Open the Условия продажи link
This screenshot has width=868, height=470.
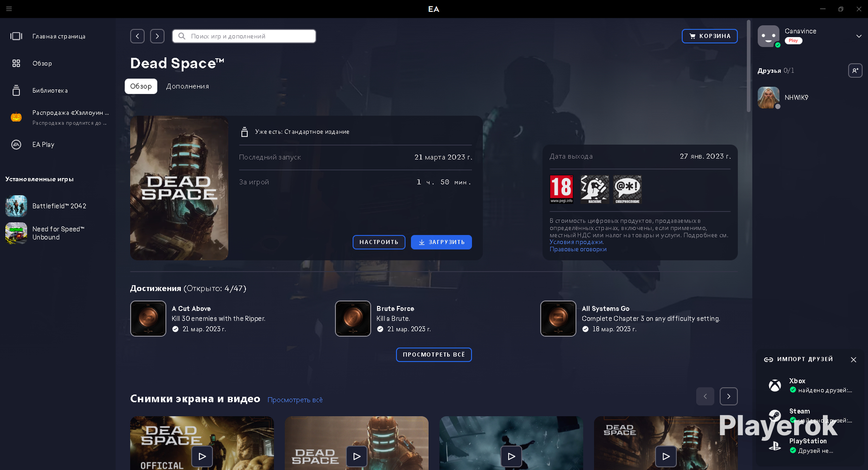[x=576, y=242]
